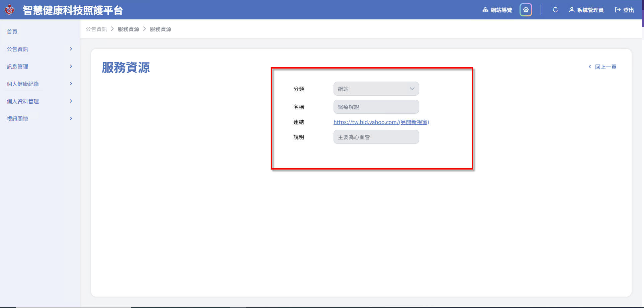Viewport: 644px width, 308px height.
Task: Open the settings gear icon
Action: tap(526, 10)
